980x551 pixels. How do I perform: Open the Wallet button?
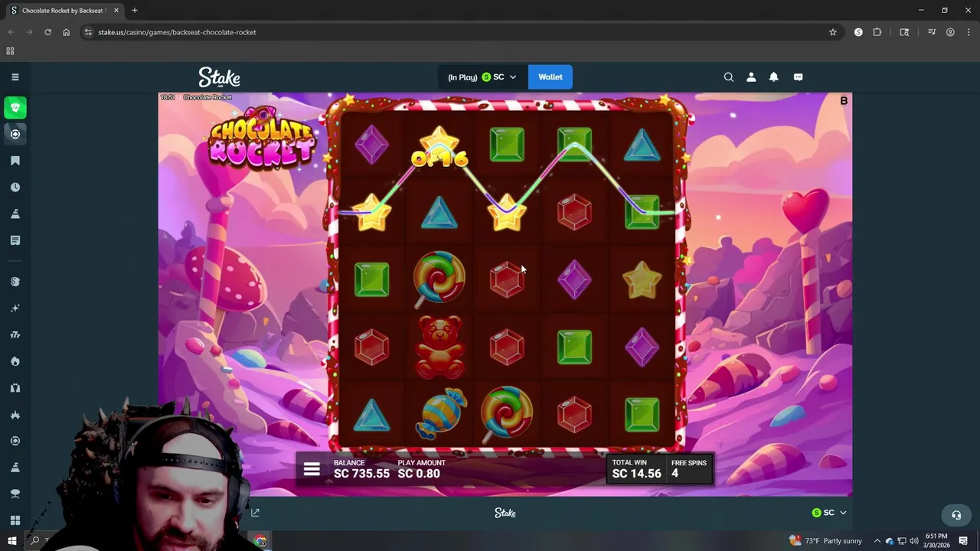pos(550,77)
